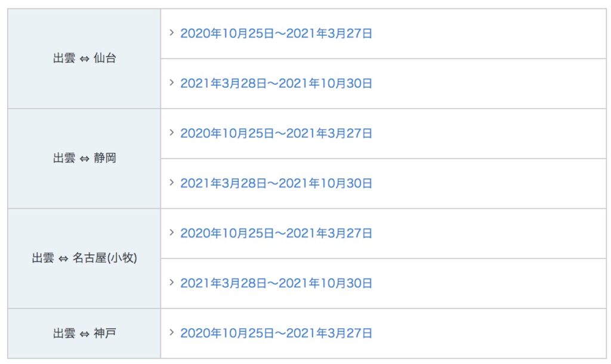The height and width of the screenshot is (364, 611).
Task: Click chevron before Sendai's 2020年10月25日 entry
Action: [171, 33]
